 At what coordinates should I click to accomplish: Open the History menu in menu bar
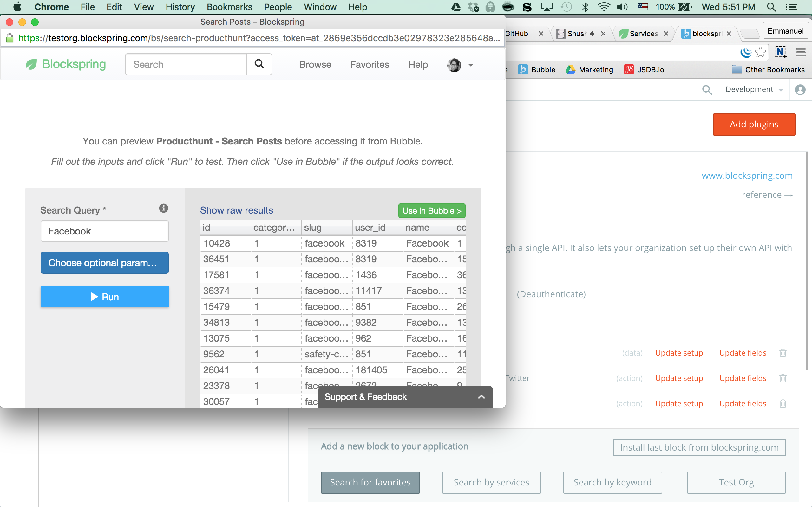click(180, 7)
